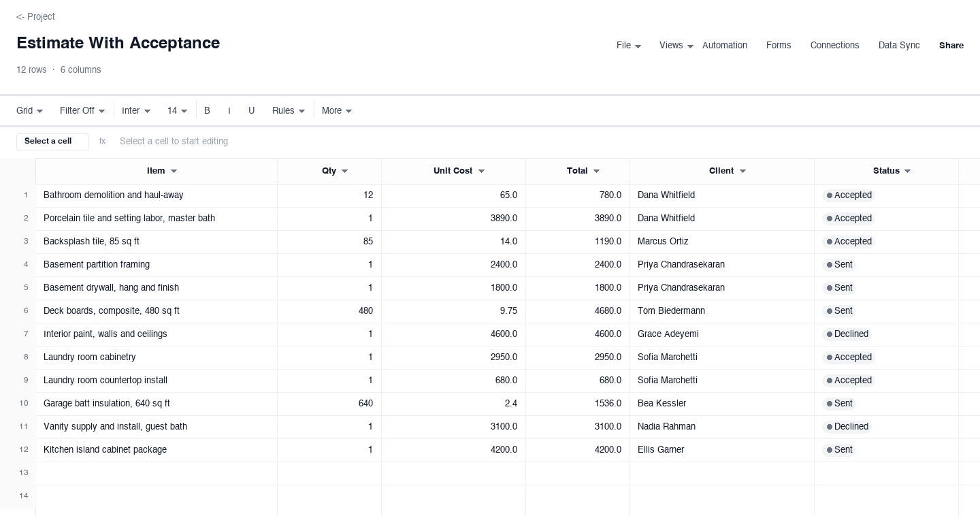Click the Accepted status tag in row 1
980x516 pixels.
849,195
